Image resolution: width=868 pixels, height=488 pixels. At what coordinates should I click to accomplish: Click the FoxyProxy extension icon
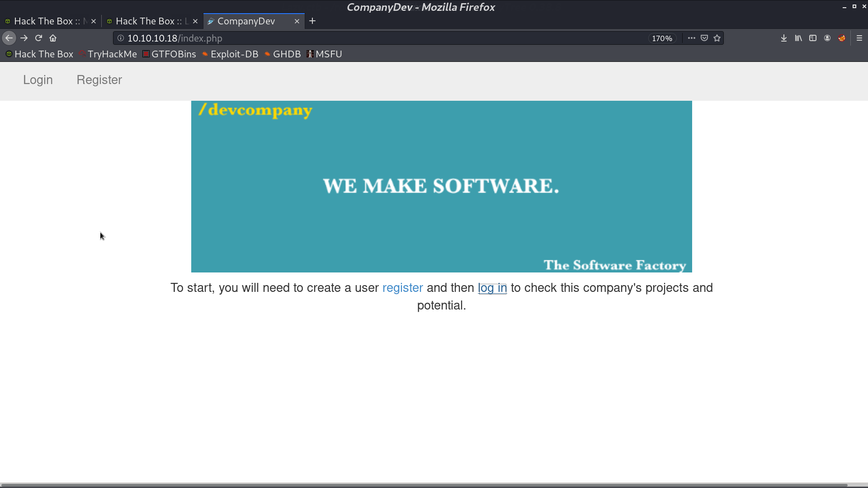click(x=842, y=38)
